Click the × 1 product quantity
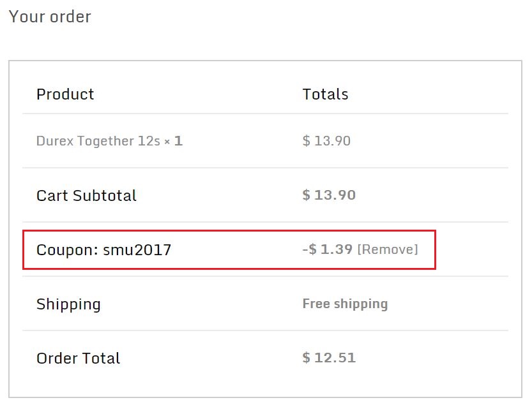 point(174,141)
